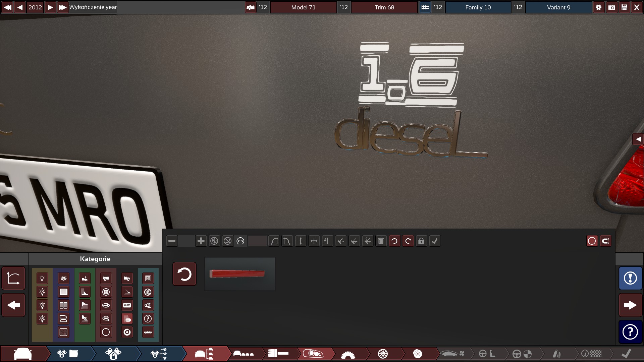Click the graph axes icon button

click(13, 278)
